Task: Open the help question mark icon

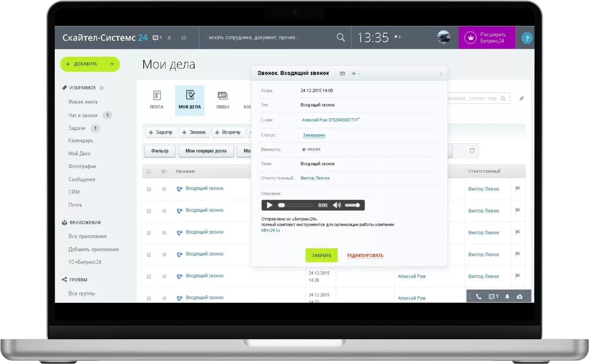Action: tap(527, 38)
